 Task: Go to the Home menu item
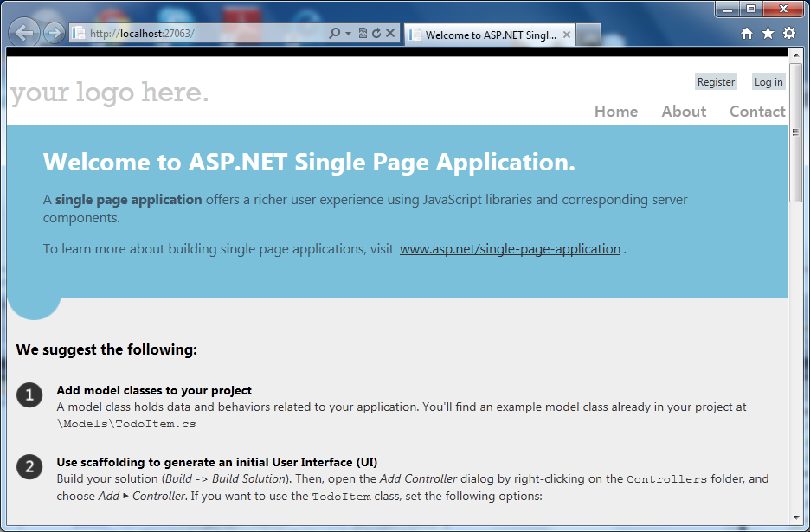tap(616, 112)
